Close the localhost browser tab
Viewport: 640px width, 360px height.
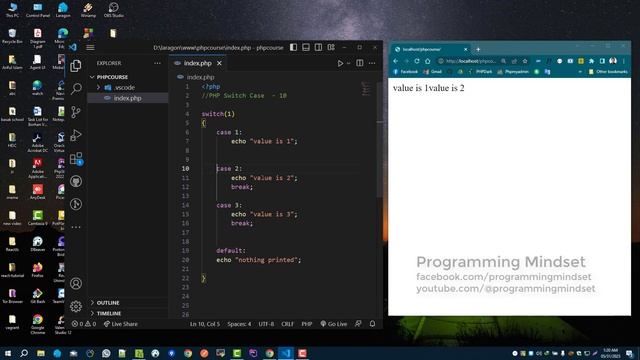(x=465, y=49)
